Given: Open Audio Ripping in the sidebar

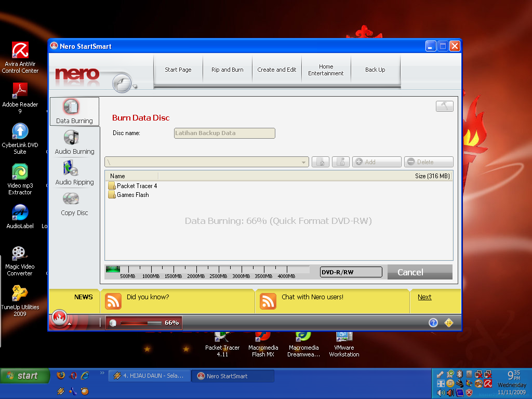Looking at the screenshot, I should click(x=74, y=173).
